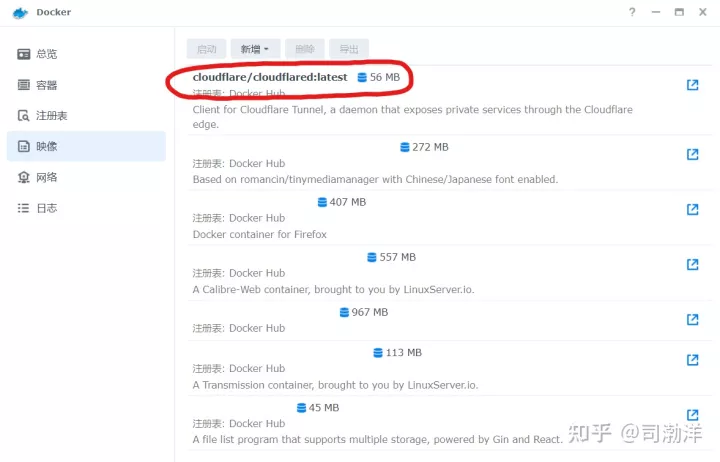Open the 网络 network section

click(86, 177)
